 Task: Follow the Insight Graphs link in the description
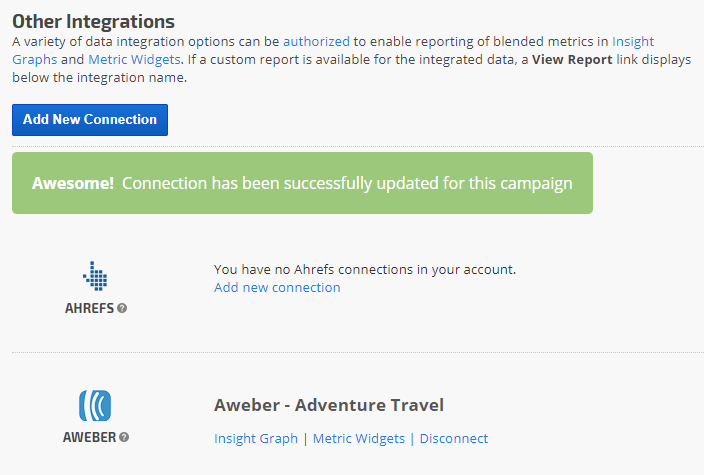633,42
